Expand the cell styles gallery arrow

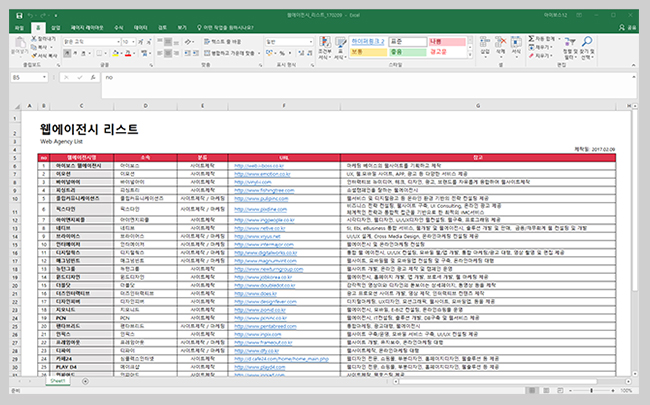point(470,55)
